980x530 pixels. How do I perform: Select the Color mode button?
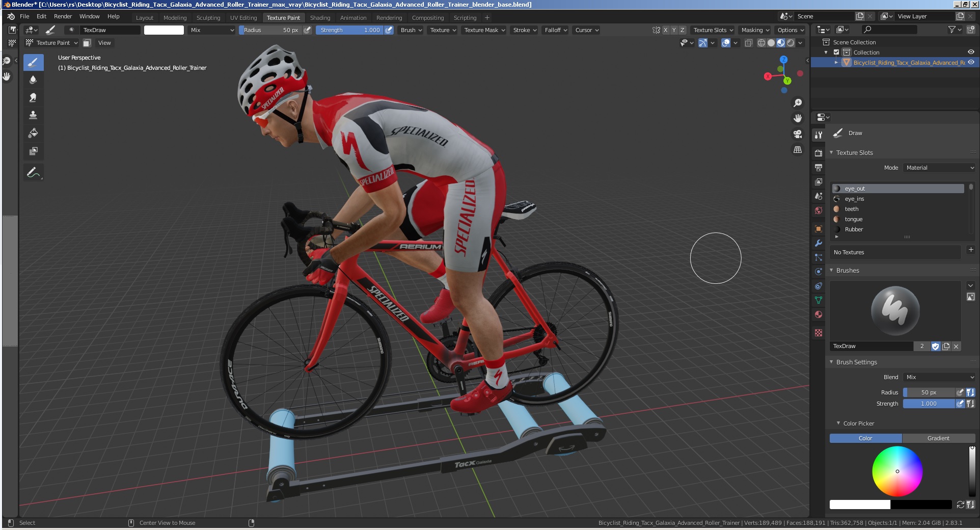865,438
